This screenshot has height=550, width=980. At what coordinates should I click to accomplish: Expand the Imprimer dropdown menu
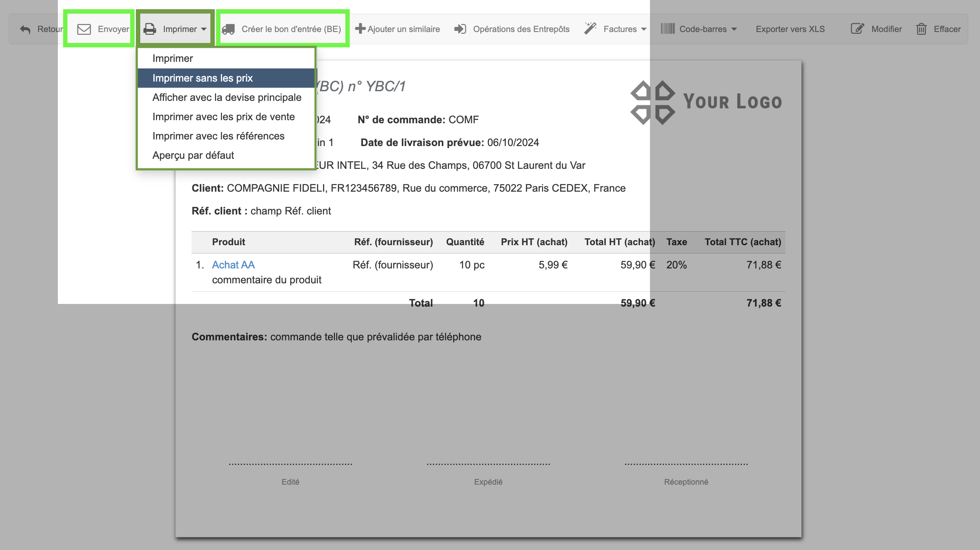204,29
